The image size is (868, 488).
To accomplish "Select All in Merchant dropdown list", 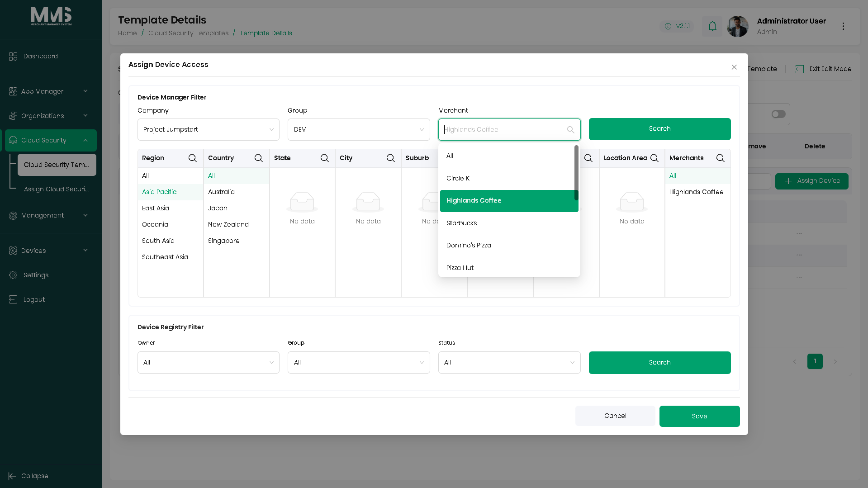I will coord(507,156).
